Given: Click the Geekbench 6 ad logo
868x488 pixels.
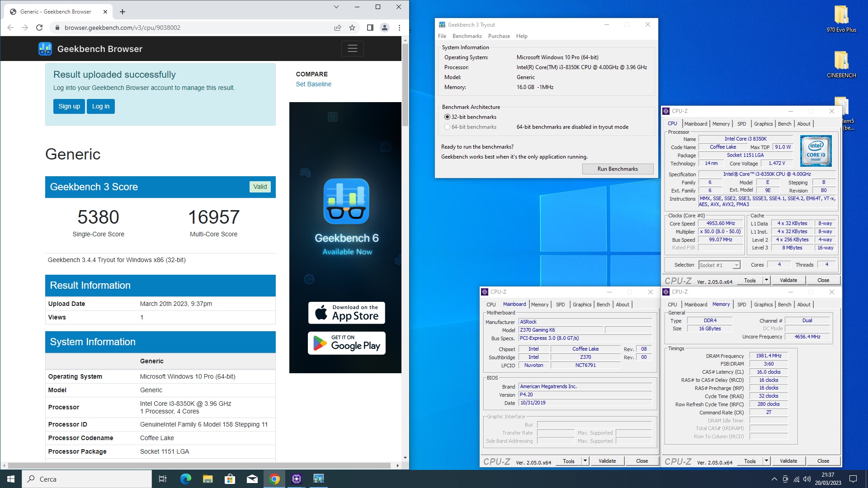Looking at the screenshot, I should (347, 201).
